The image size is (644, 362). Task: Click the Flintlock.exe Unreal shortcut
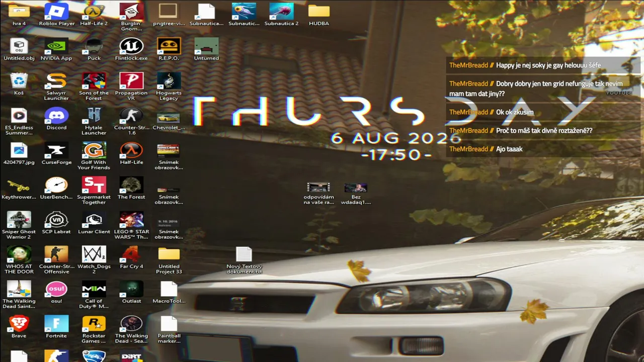tap(131, 49)
